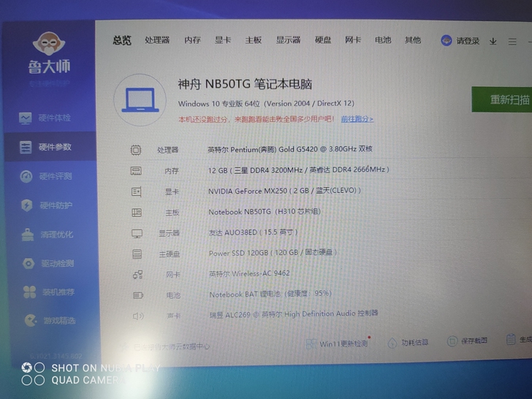Click the 主板 motherboard row icon
The width and height of the screenshot is (532, 399).
click(137, 213)
